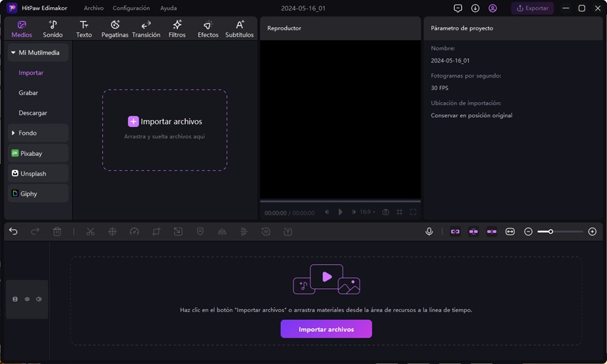Image resolution: width=607 pixels, height=364 pixels.
Task: Click the scissors split tool
Action: tap(90, 232)
